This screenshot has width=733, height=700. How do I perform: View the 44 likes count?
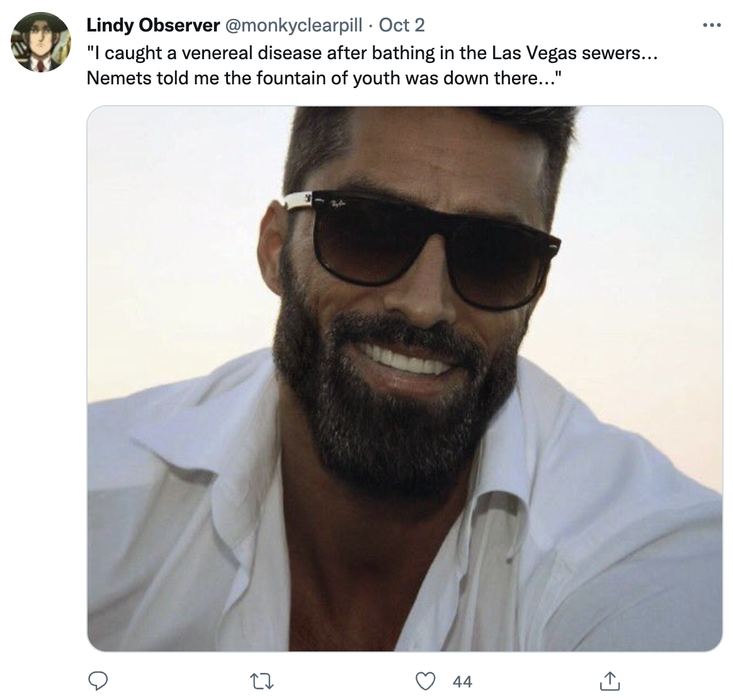coord(462,681)
